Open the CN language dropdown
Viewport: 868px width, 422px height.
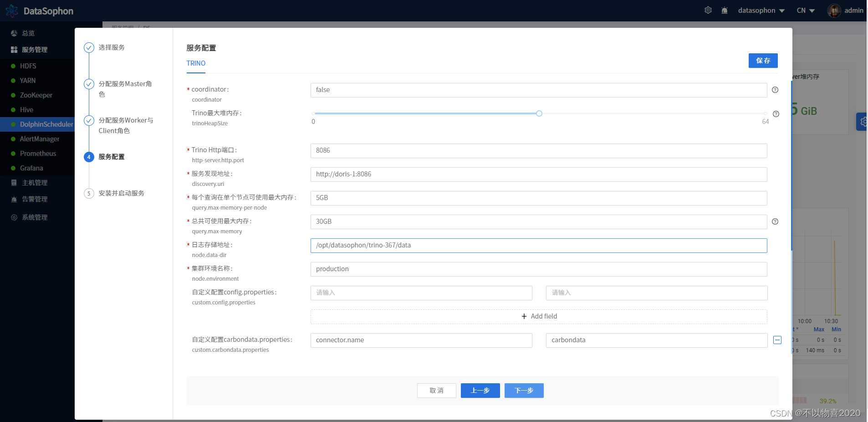coord(806,10)
